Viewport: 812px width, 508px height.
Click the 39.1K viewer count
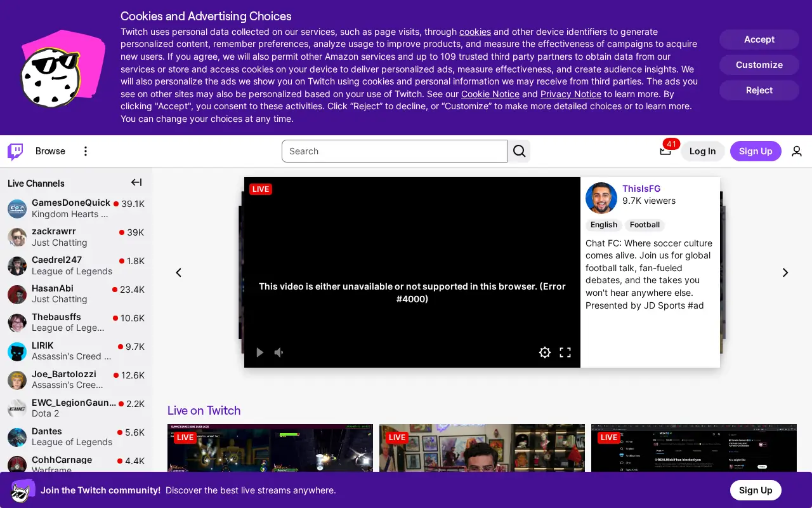coord(133,204)
